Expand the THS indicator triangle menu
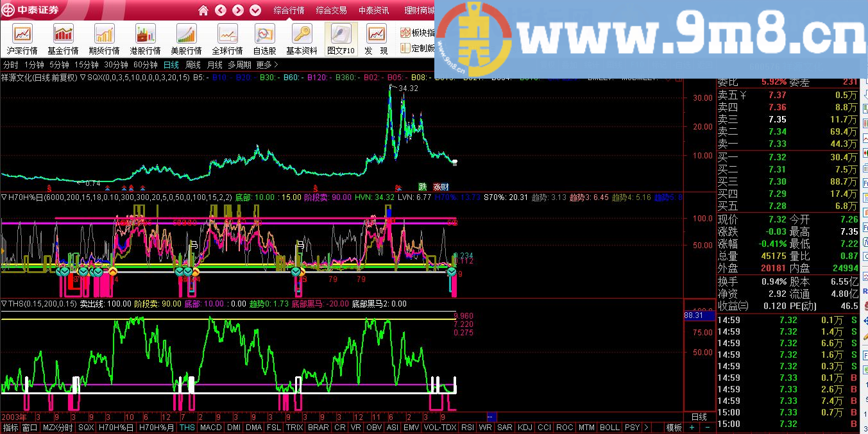 coord(4,304)
